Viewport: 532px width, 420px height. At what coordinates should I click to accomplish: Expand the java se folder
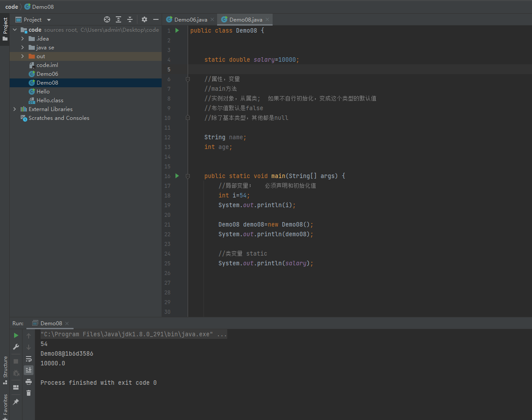(22, 48)
